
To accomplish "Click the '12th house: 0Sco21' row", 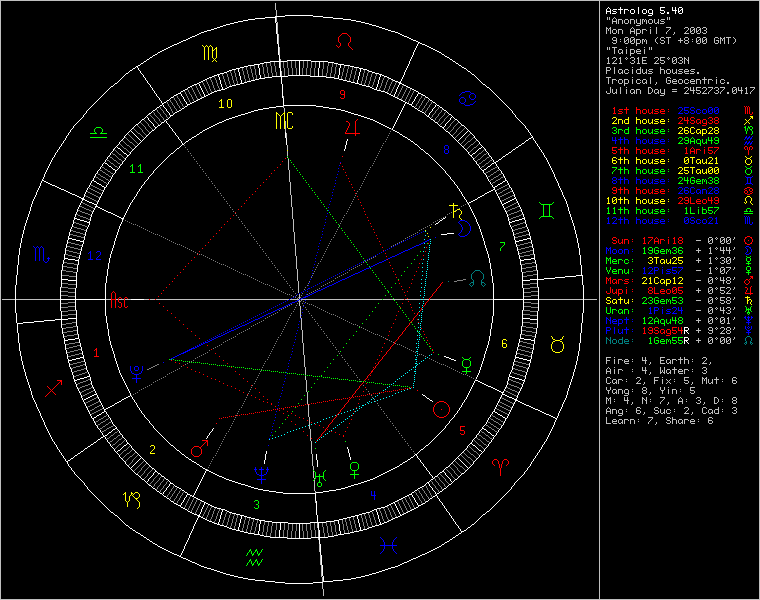I will 680,221.
